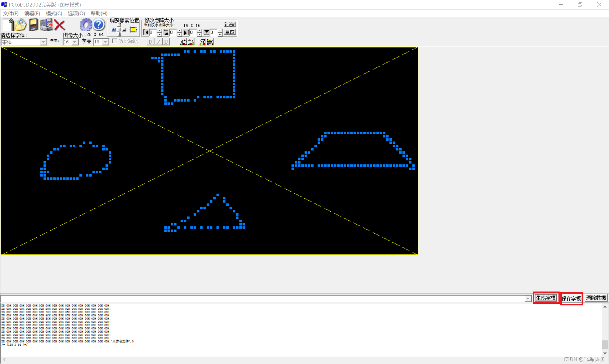This screenshot has height=364, width=609.
Task: Open the 模式(C) menu
Action: [54, 13]
